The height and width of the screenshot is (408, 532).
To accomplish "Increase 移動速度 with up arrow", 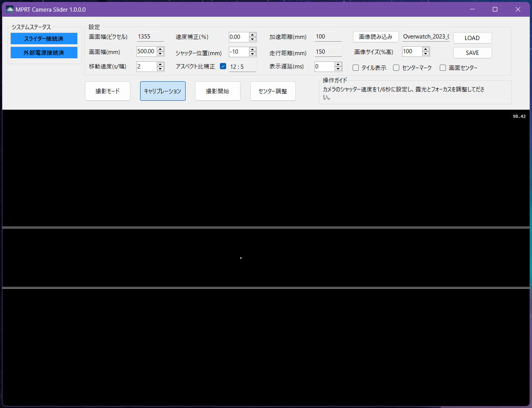I will 160,64.
